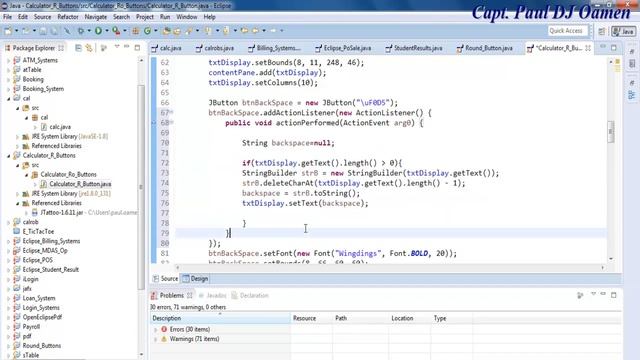Open dropdown next to Debug button
640x360 pixels.
click(89, 31)
